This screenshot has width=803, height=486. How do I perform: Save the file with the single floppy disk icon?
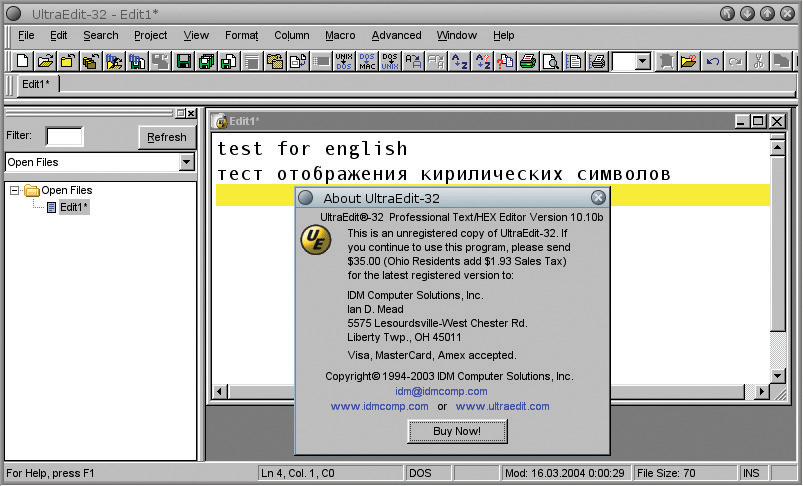(x=184, y=62)
